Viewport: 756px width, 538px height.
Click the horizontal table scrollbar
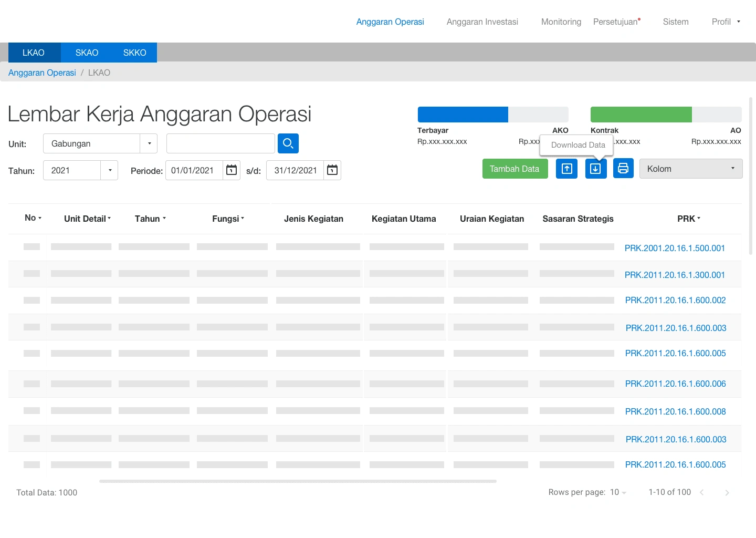click(298, 481)
